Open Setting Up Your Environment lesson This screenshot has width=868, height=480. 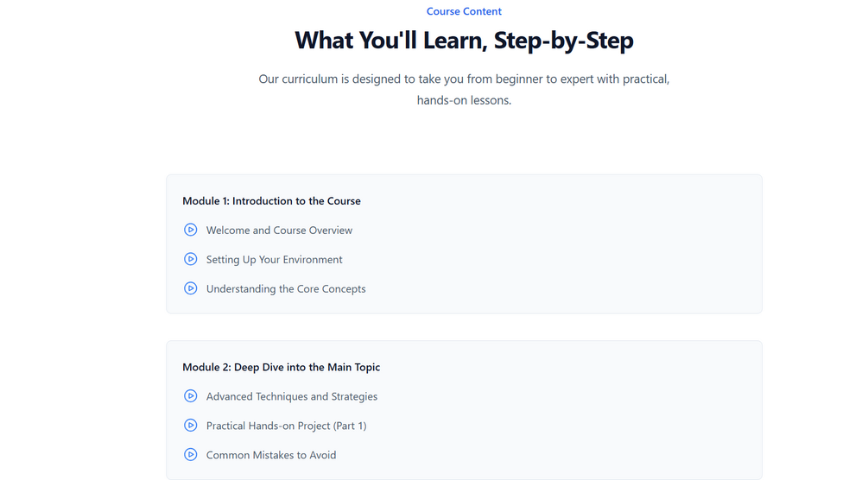coord(274,260)
